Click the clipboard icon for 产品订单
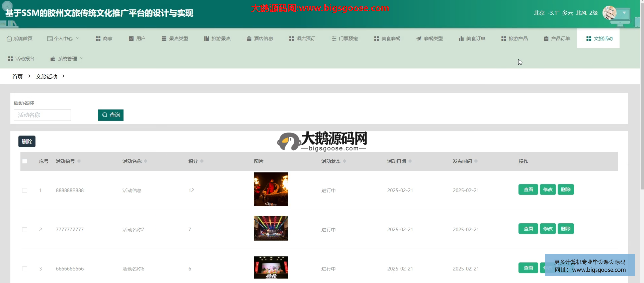The height and width of the screenshot is (283, 644). 546,39
